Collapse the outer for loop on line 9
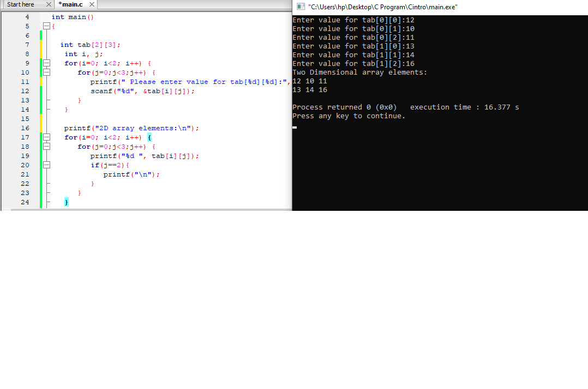Screen dimensions: 588x389 point(46,63)
